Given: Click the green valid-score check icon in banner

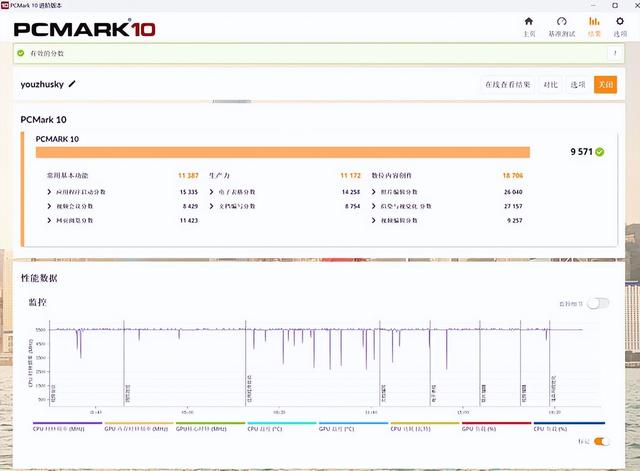Looking at the screenshot, I should [21, 53].
